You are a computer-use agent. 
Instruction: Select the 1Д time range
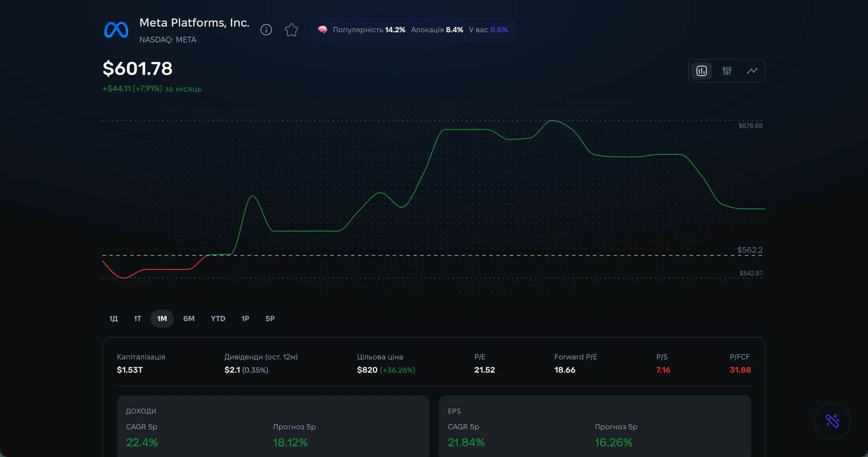coord(113,319)
